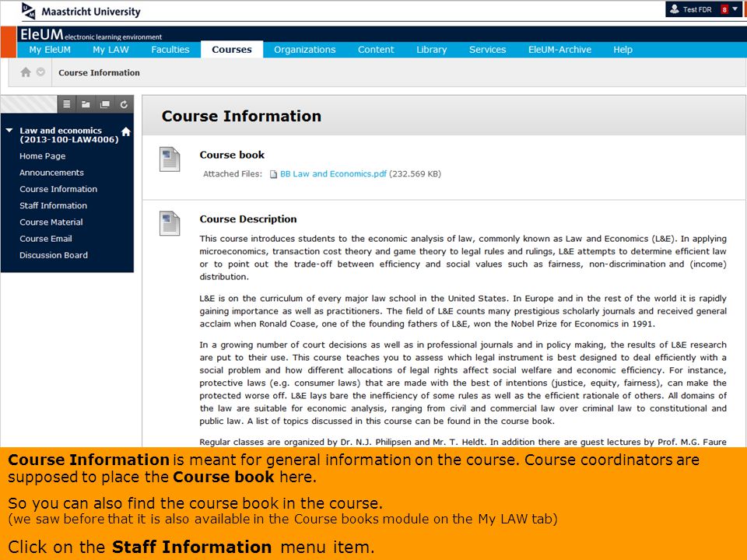Switch to the My LAW tab
The width and height of the screenshot is (747, 560).
coord(110,50)
